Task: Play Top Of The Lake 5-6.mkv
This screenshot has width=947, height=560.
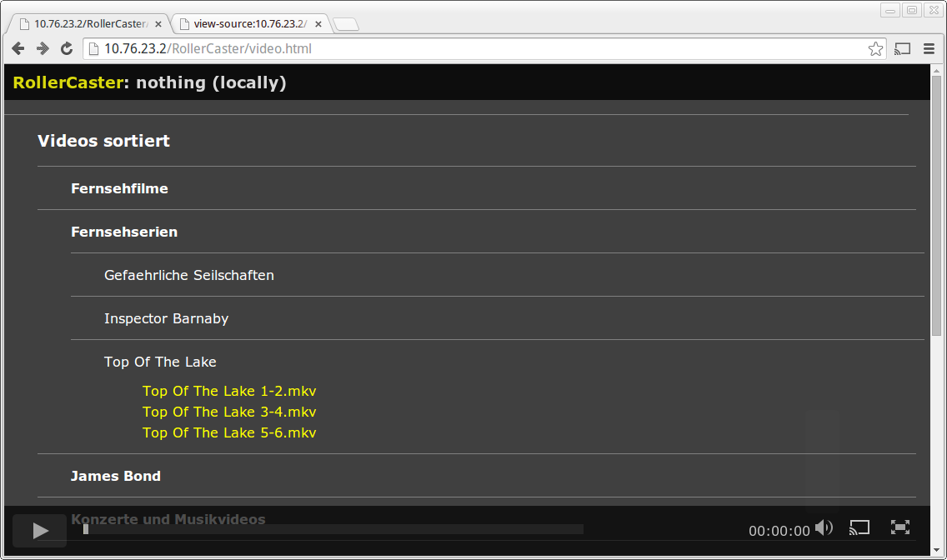Action: coord(229,432)
